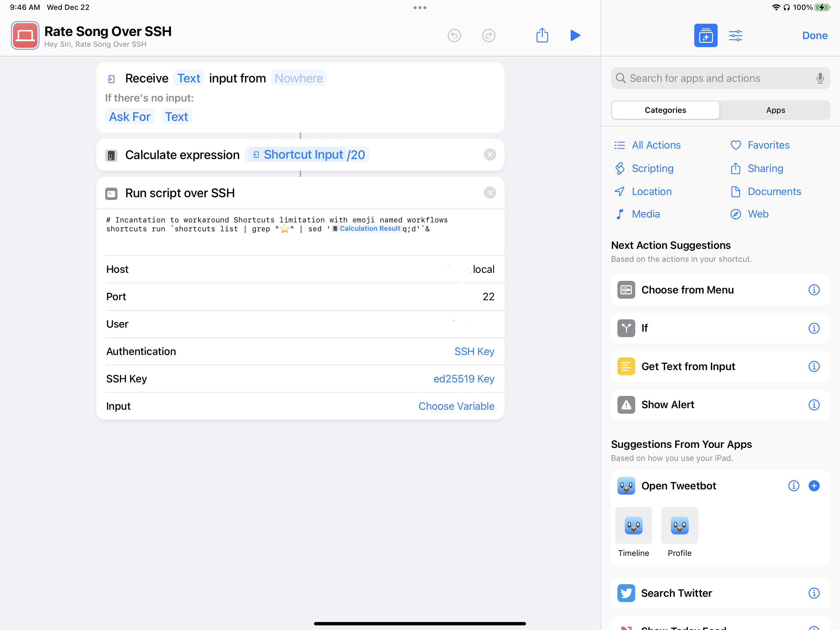The height and width of the screenshot is (630, 840).
Task: Click Choose Variable for Input field
Action: [456, 406]
